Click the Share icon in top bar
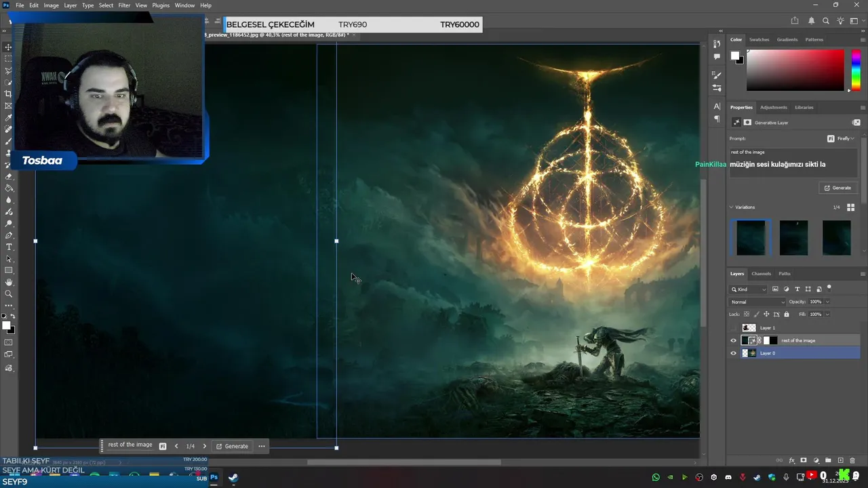This screenshot has height=488, width=868. pyautogui.click(x=795, y=21)
